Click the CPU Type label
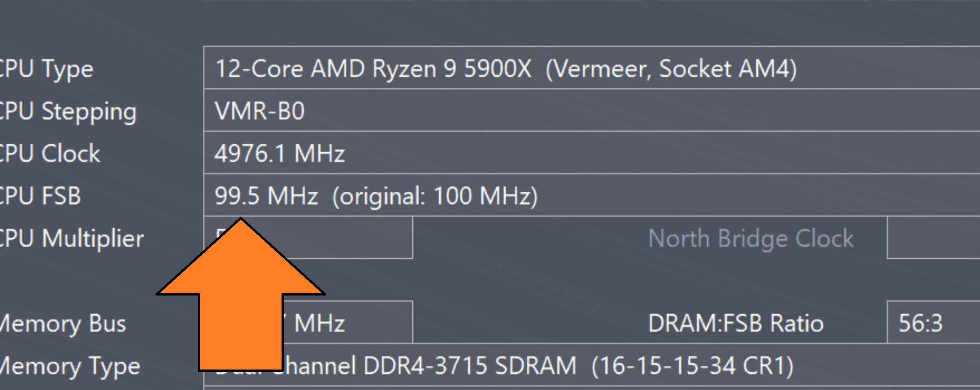Image resolution: width=980 pixels, height=390 pixels. (46, 68)
